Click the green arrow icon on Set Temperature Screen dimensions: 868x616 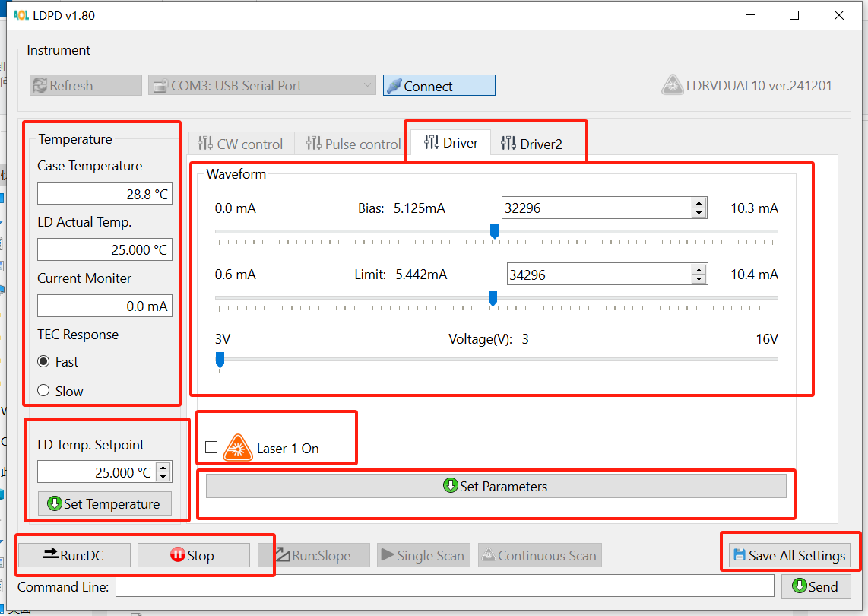pyautogui.click(x=54, y=503)
